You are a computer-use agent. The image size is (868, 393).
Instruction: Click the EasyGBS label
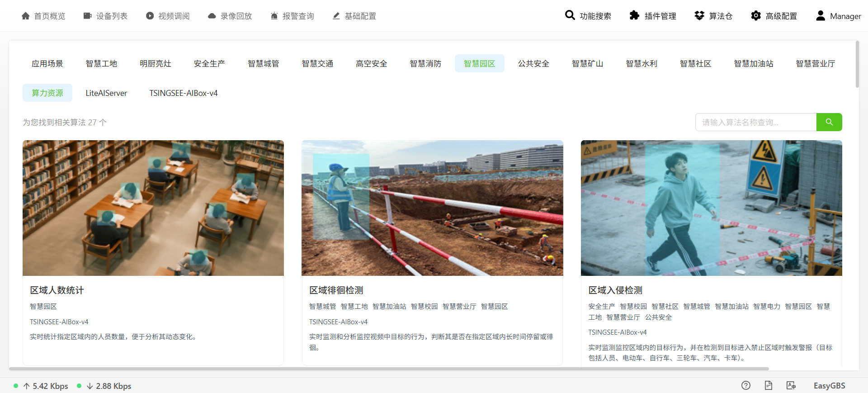point(830,386)
